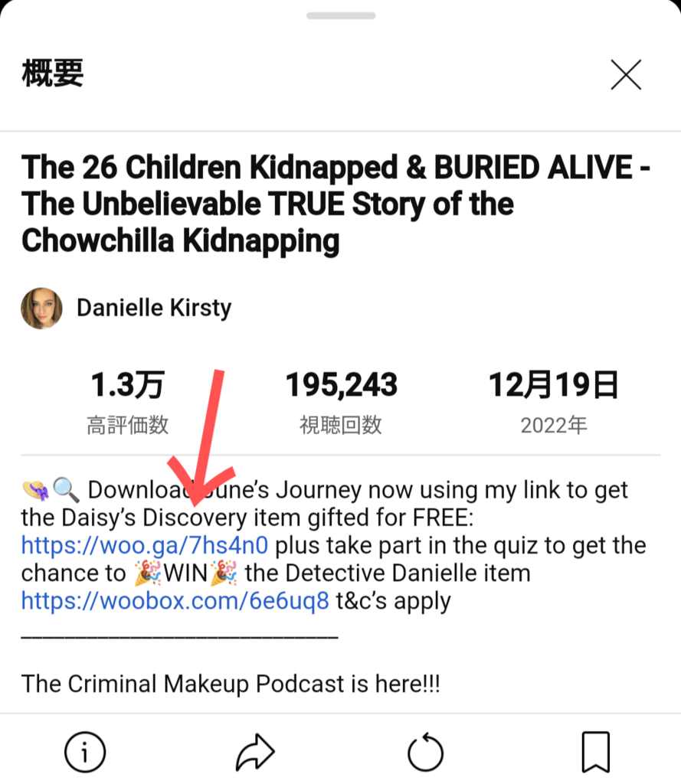Open Danielle Kirsty's profile avatar
The image size is (681, 784).
pos(41,308)
